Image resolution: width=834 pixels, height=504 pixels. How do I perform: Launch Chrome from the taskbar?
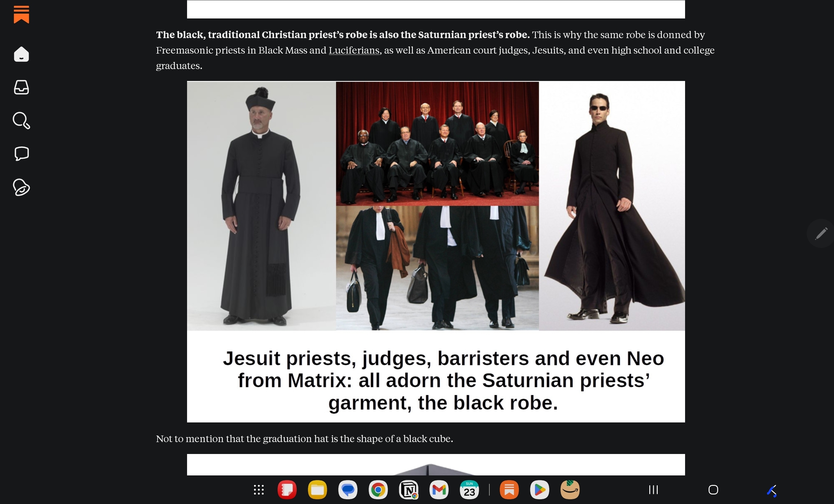(x=378, y=489)
